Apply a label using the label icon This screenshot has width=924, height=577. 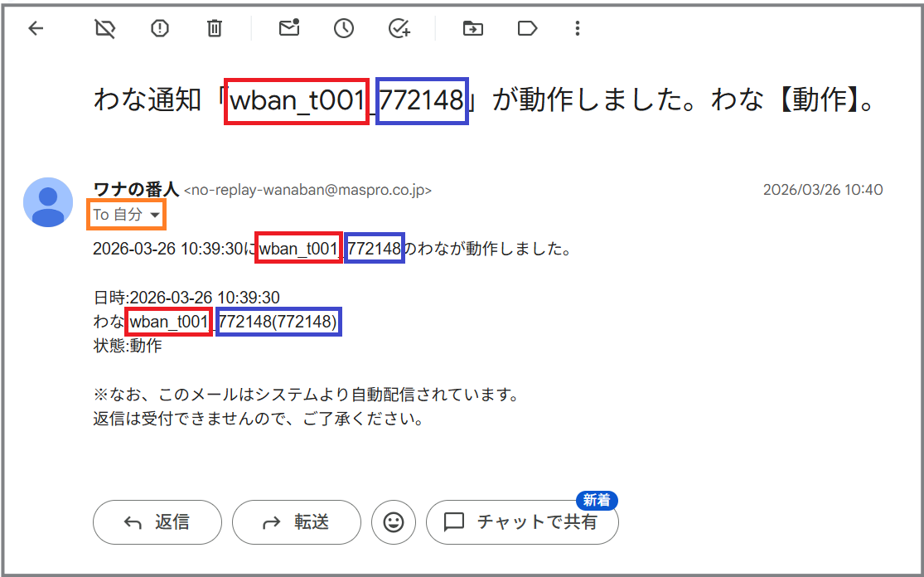[x=527, y=28]
